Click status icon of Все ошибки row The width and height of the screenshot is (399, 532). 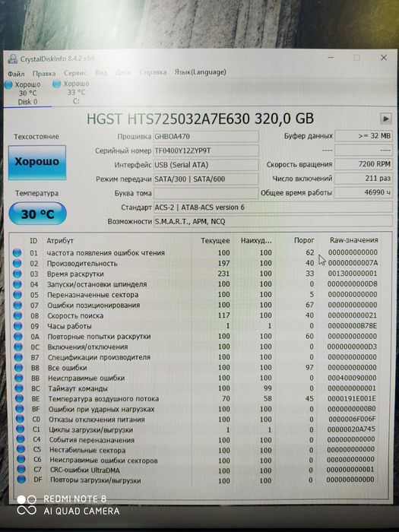[x=19, y=368]
